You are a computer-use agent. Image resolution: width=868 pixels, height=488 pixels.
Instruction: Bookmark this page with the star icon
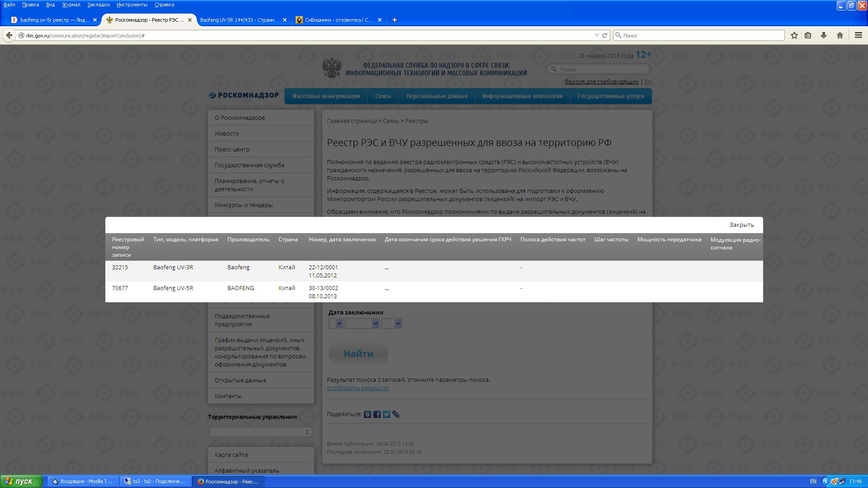(794, 35)
